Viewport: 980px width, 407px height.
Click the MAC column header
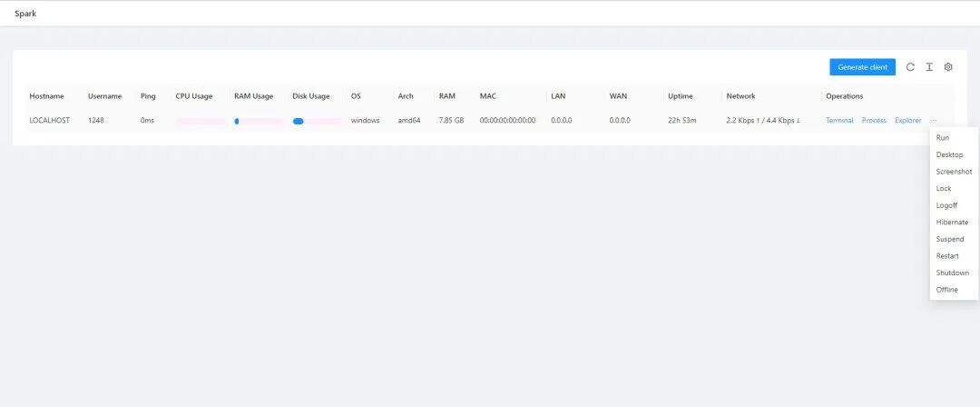click(x=488, y=96)
